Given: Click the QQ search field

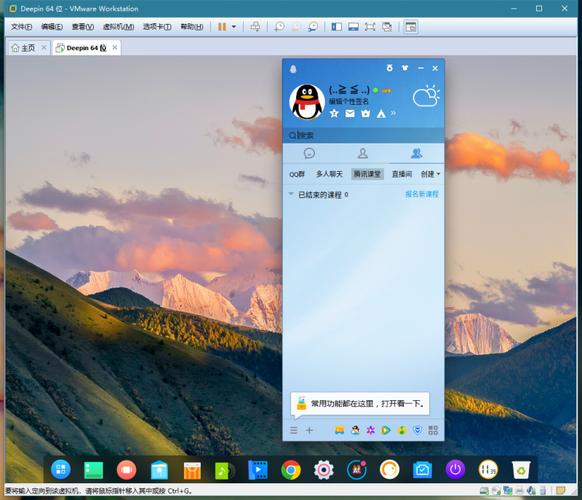Looking at the screenshot, I should 363,135.
